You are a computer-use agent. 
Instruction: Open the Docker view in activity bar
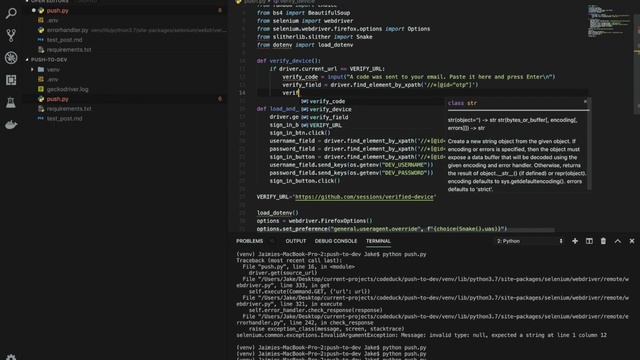coord(11,124)
